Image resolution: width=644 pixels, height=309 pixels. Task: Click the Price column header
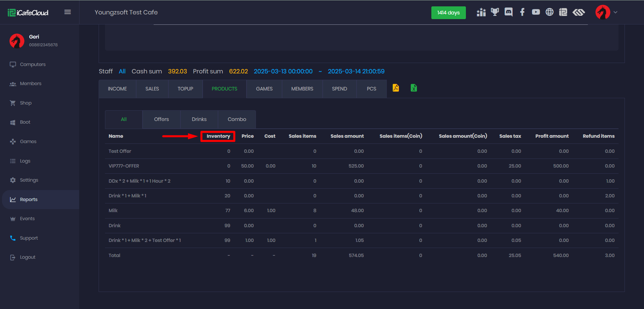click(x=248, y=136)
